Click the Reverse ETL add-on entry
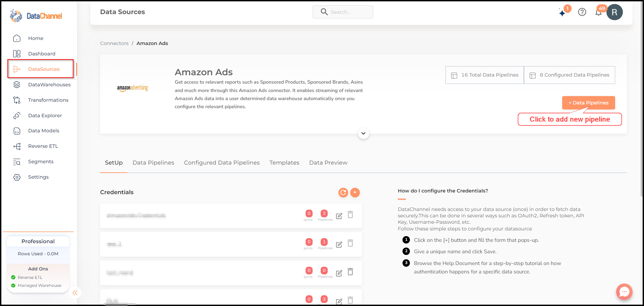The width and height of the screenshot is (644, 306). [30, 277]
